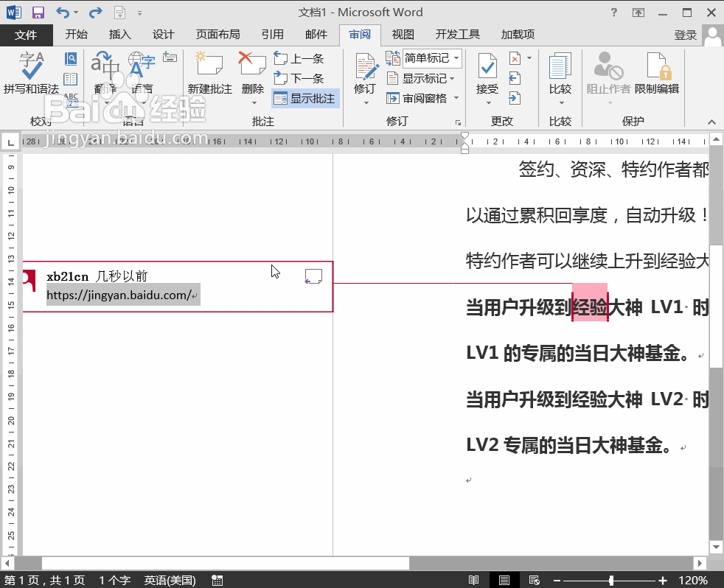The image size is (724, 588).
Task: Click the vertical scrollbar down arrow
Action: (x=716, y=547)
